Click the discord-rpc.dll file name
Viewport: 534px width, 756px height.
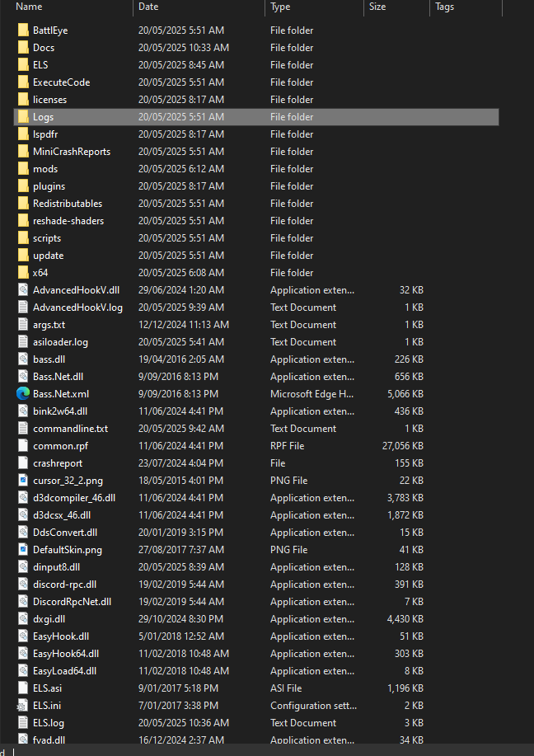click(x=64, y=585)
